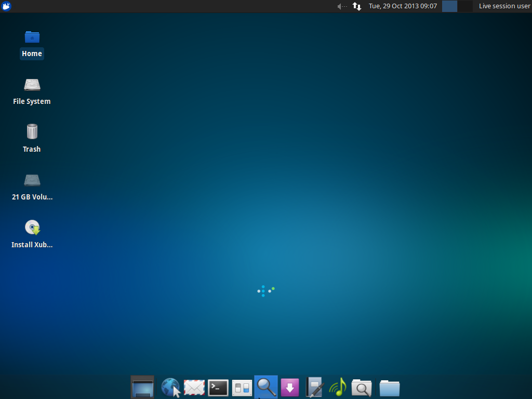Open the terminal emulator in the dock
The height and width of the screenshot is (399, 532).
click(x=218, y=387)
